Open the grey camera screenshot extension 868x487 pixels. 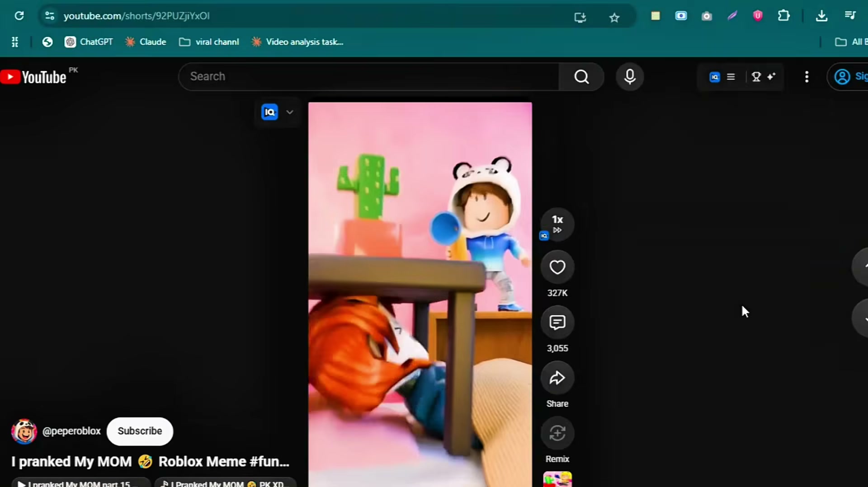coord(707,16)
